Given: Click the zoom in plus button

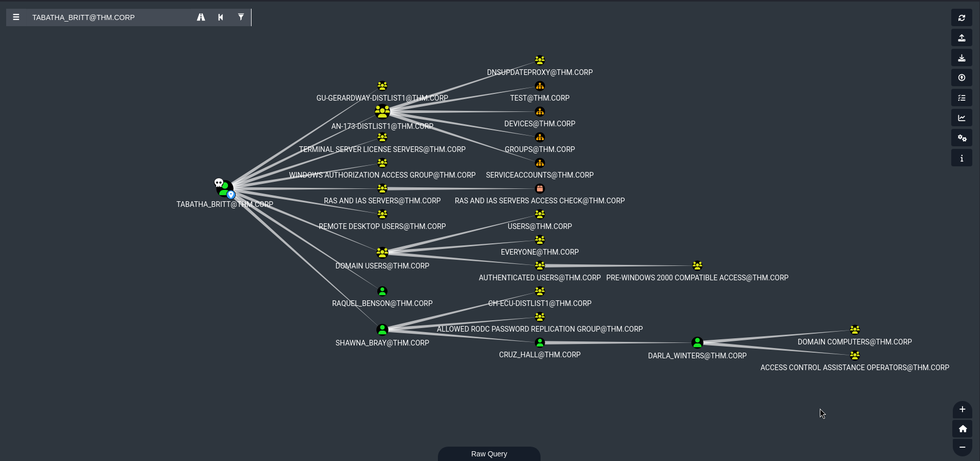Looking at the screenshot, I should (962, 410).
